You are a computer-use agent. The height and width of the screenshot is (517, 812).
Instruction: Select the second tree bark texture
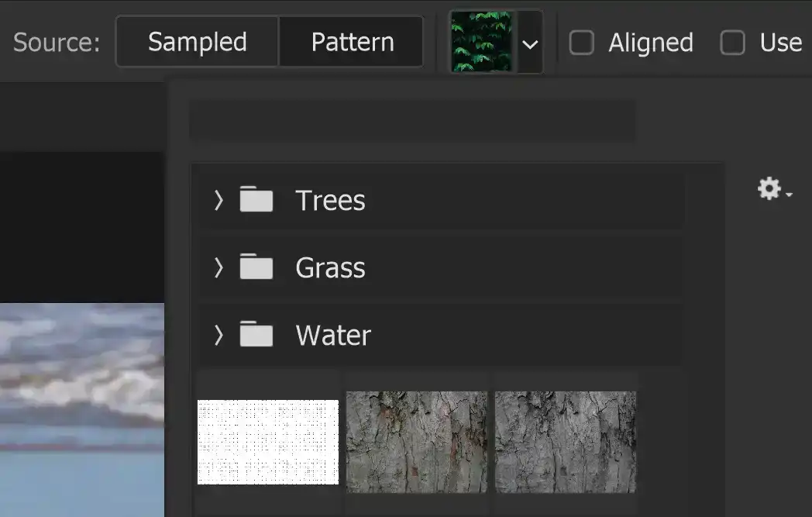[565, 442]
